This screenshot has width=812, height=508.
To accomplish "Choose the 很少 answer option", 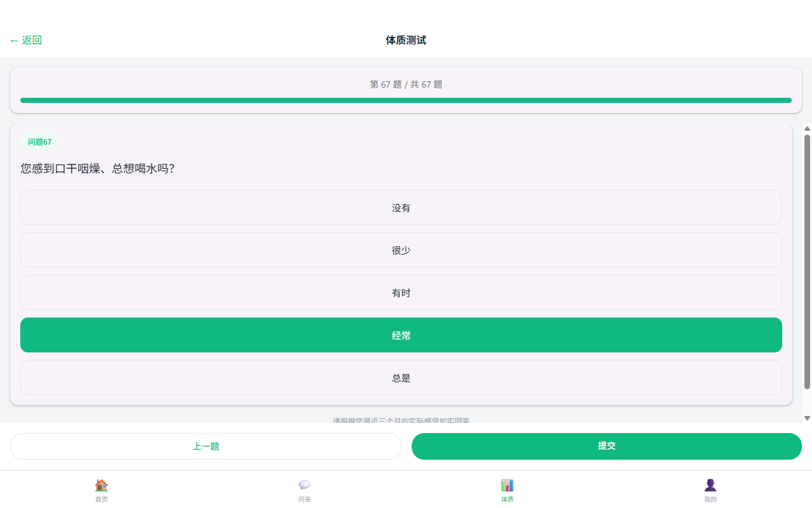I will click(401, 250).
